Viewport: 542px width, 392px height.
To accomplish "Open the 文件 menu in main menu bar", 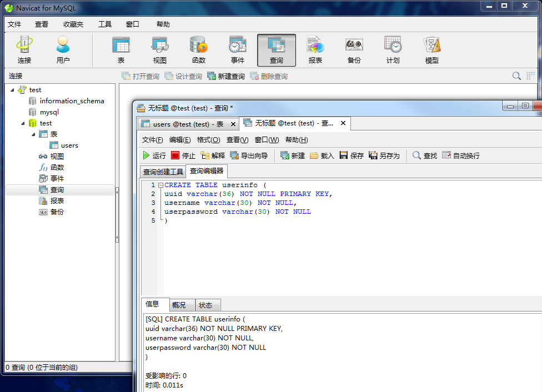I will pos(14,24).
